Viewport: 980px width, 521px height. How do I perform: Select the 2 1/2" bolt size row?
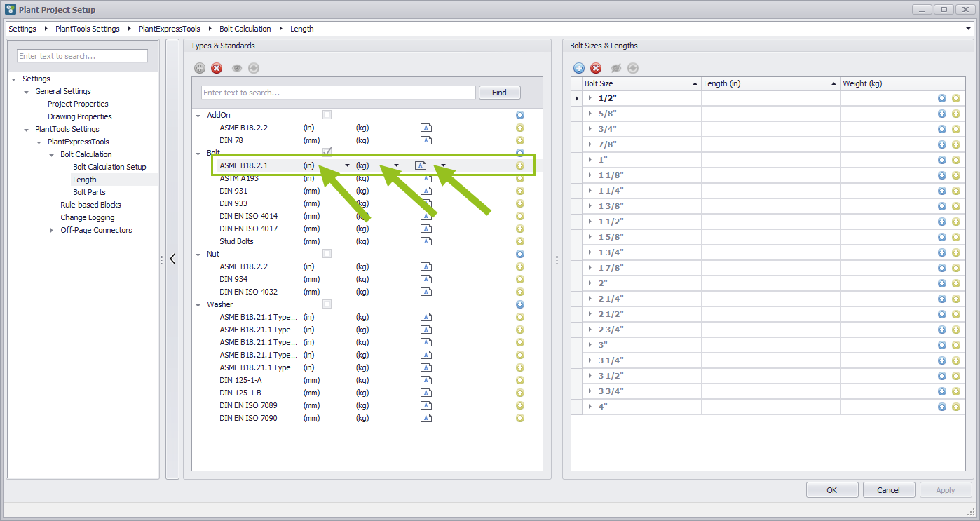coord(768,314)
